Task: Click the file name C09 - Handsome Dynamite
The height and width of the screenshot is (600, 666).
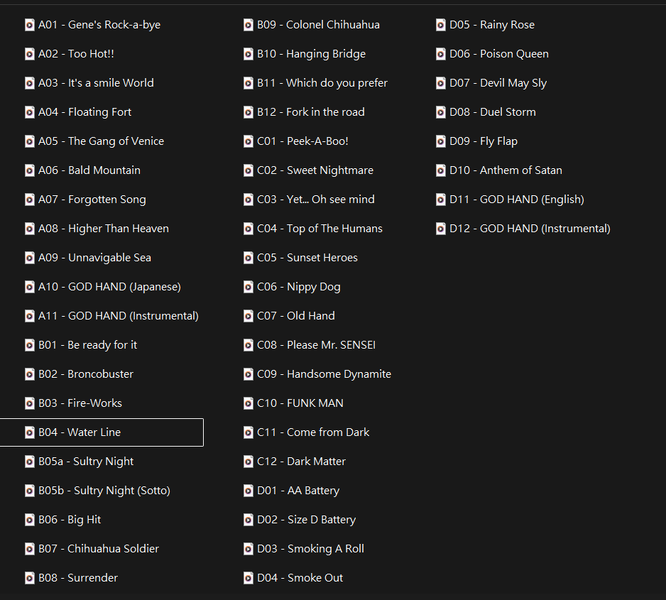Action: point(324,374)
